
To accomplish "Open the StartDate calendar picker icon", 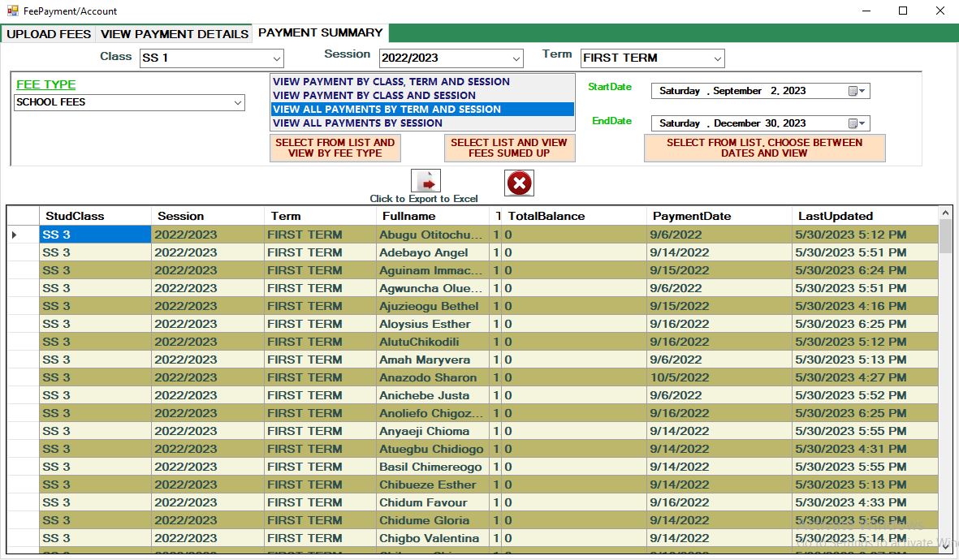I will pyautogui.click(x=856, y=91).
